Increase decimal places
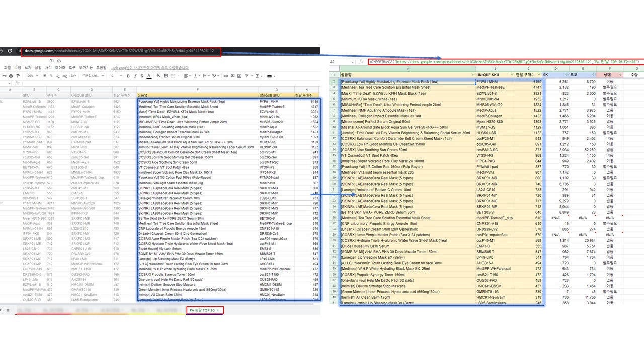Viewport: 644px width, 362px height. point(64,76)
